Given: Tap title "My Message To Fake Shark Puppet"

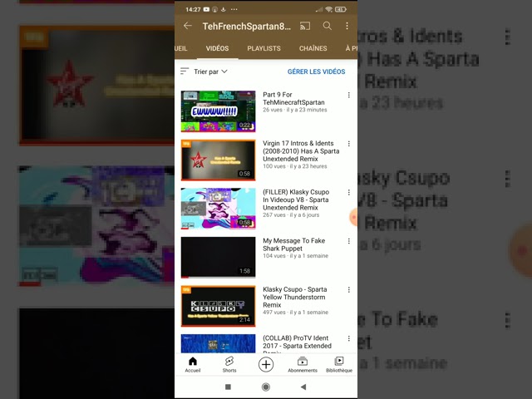Looking at the screenshot, I should pos(293,244).
